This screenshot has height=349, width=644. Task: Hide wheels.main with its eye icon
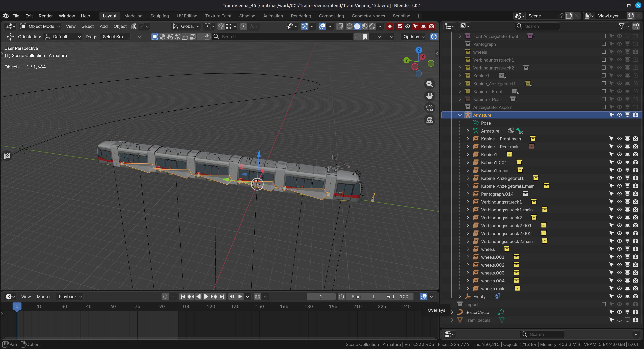(x=619, y=288)
